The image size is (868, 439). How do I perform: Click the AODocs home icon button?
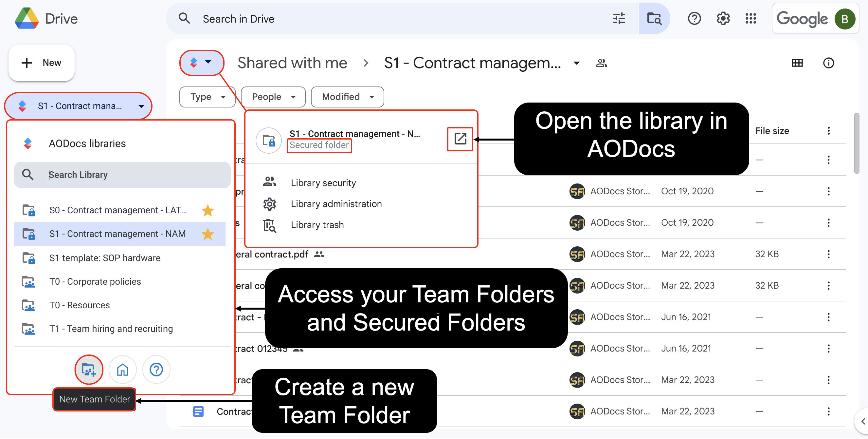(x=122, y=370)
